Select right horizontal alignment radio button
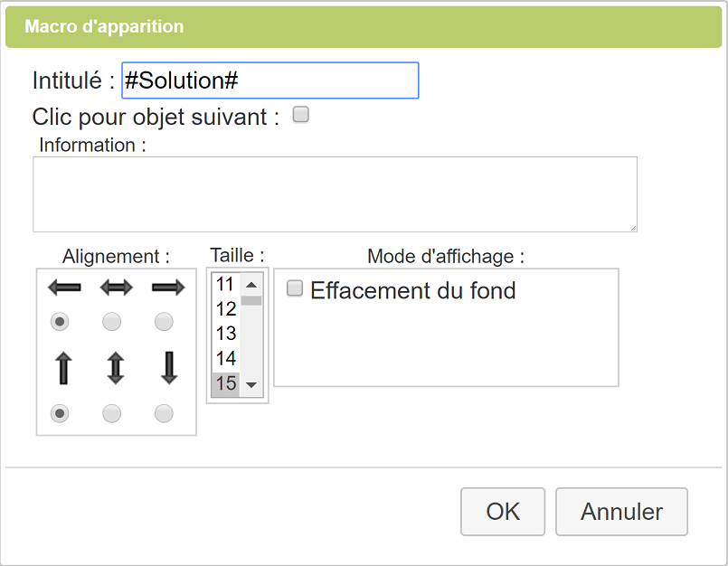 (164, 322)
